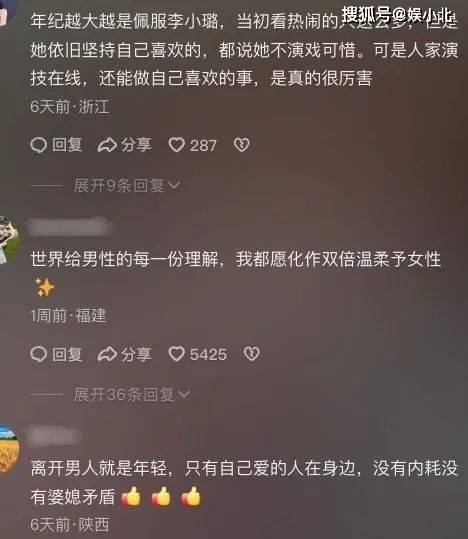Tap the reply speech bubble on 287-like comment

pyautogui.click(x=39, y=145)
